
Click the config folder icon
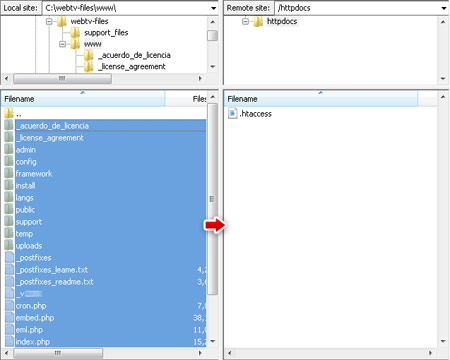[9, 161]
